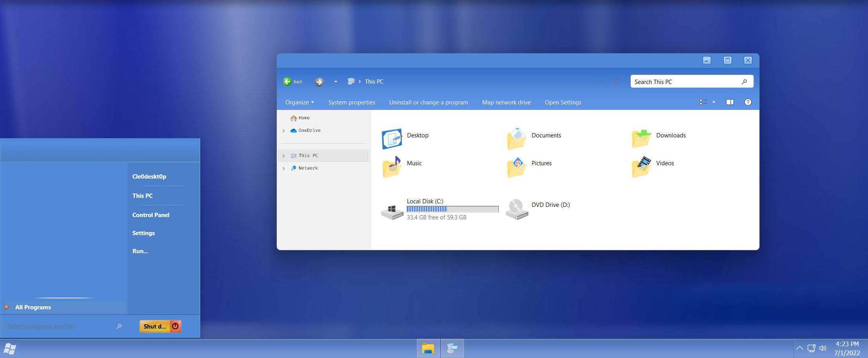Click the Shut down button
Image resolution: width=868 pixels, height=358 pixels.
tap(155, 326)
